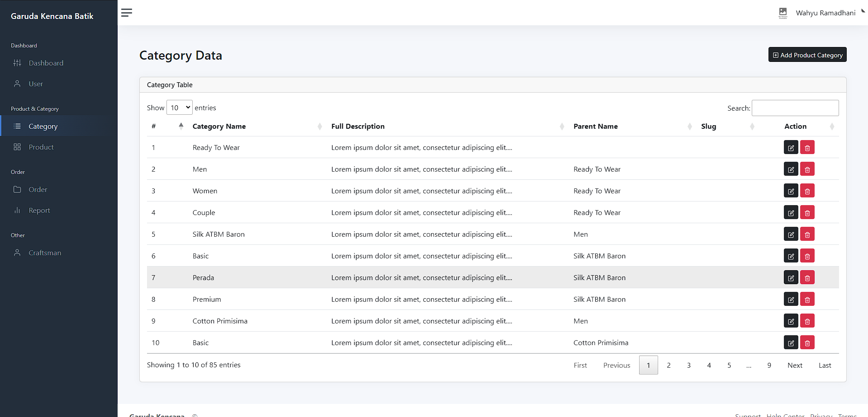
Task: Click the hamburger menu icon to collapse sidebar
Action: 127,13
